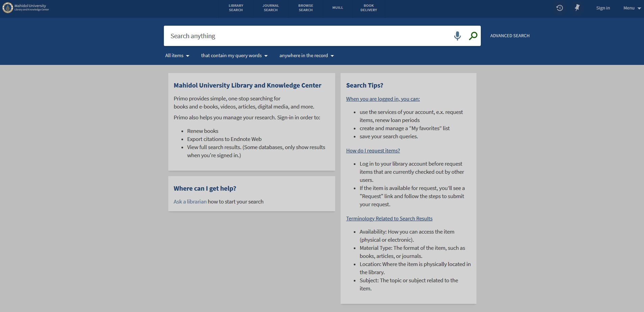Viewport: 644px width, 312px height.
Task: Focus the Search anything field
Action: [x=309, y=36]
